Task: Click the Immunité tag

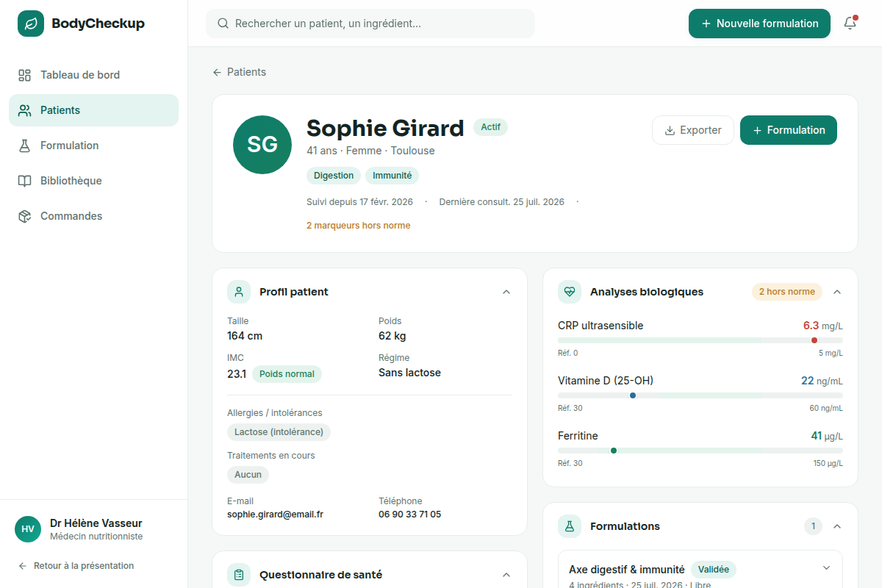Action: click(x=392, y=176)
